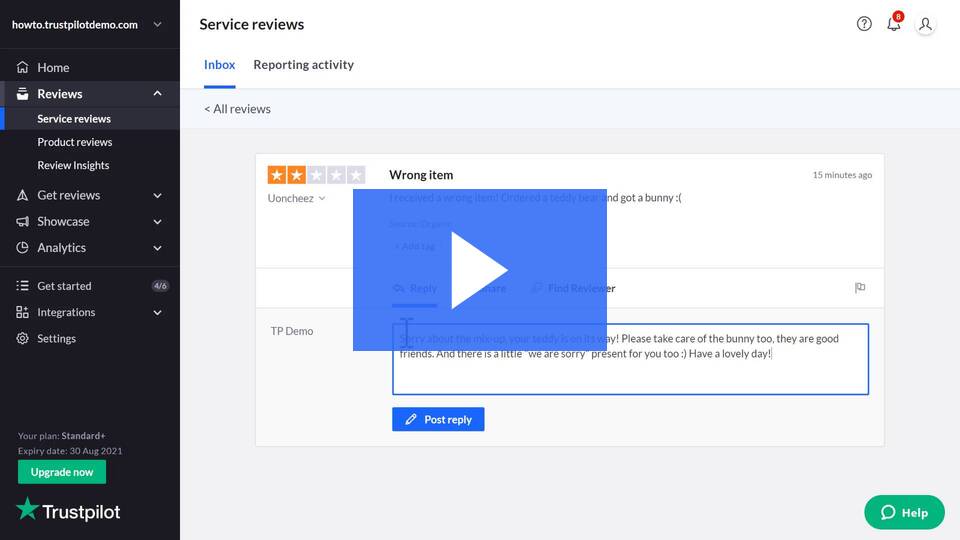Image resolution: width=960 pixels, height=540 pixels.
Task: Click the Trustpilot star logo
Action: point(27,508)
